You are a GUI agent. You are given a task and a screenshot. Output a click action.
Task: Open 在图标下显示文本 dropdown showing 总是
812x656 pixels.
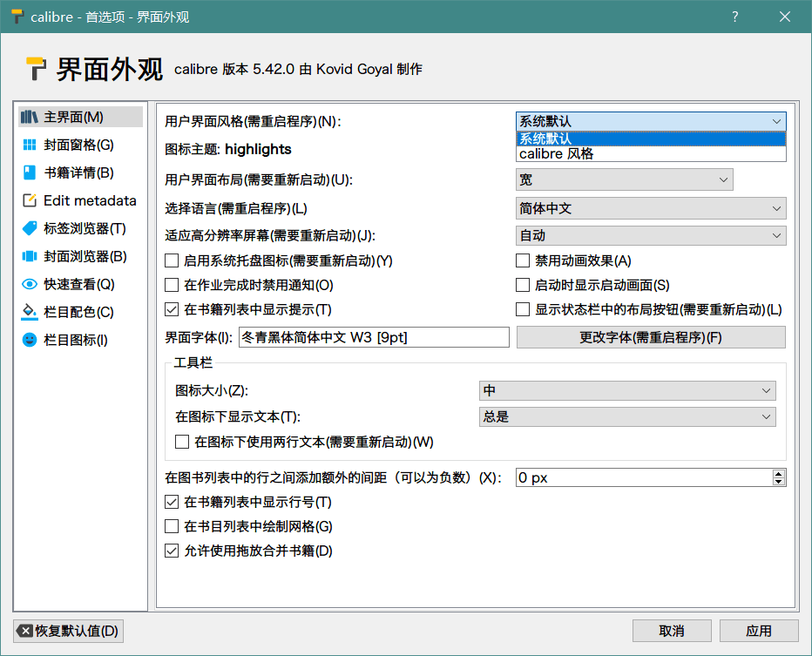tap(627, 416)
